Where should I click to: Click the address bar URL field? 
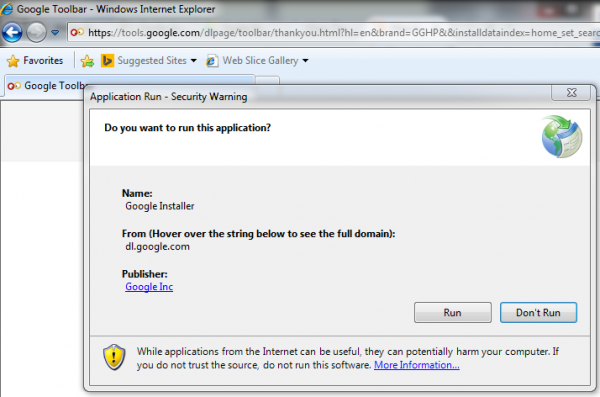coord(333,33)
